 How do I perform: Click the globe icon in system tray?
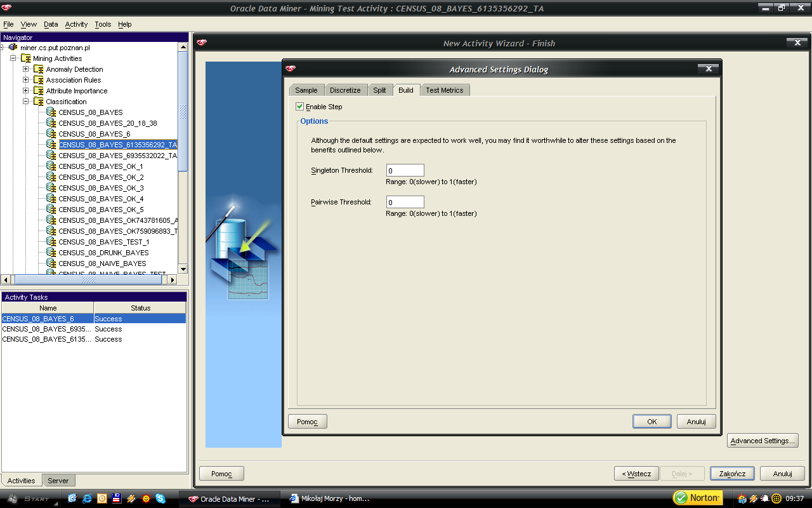pyautogui.click(x=776, y=498)
